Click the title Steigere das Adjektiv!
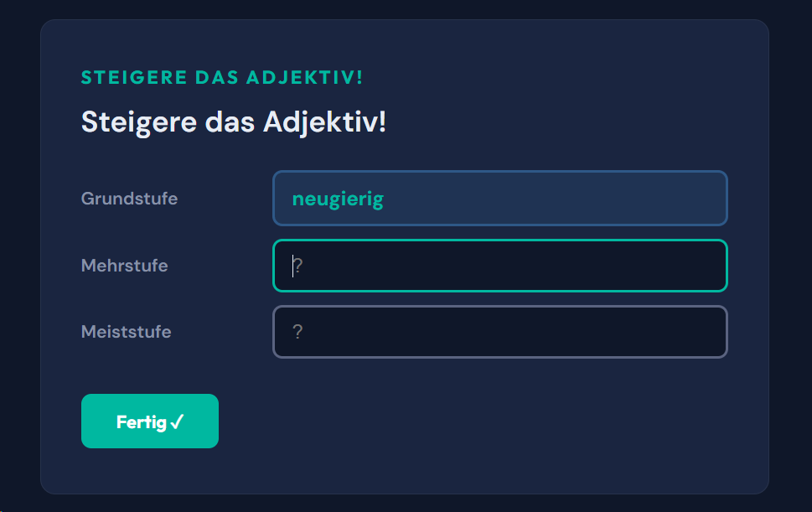This screenshot has width=812, height=512. click(233, 122)
